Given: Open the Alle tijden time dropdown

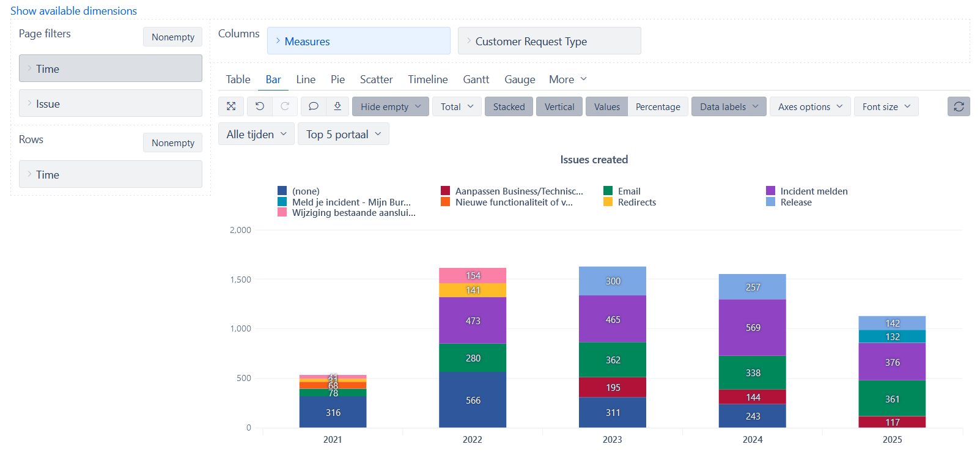Looking at the screenshot, I should pos(256,134).
